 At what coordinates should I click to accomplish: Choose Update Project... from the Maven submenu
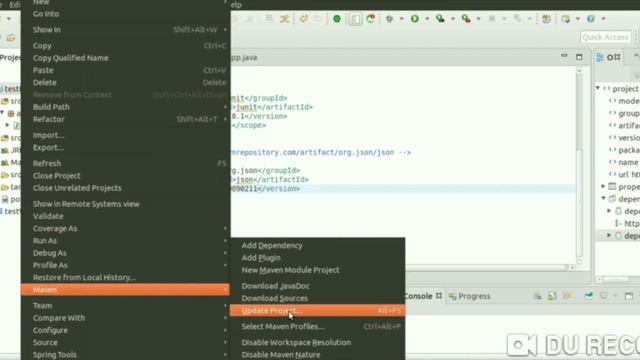[318, 311]
